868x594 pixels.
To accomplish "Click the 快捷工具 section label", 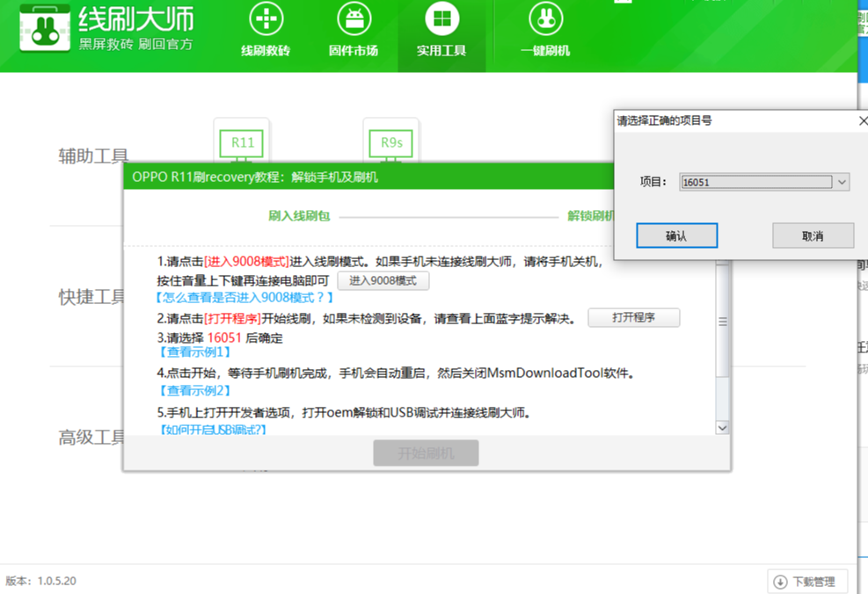I will (91, 297).
